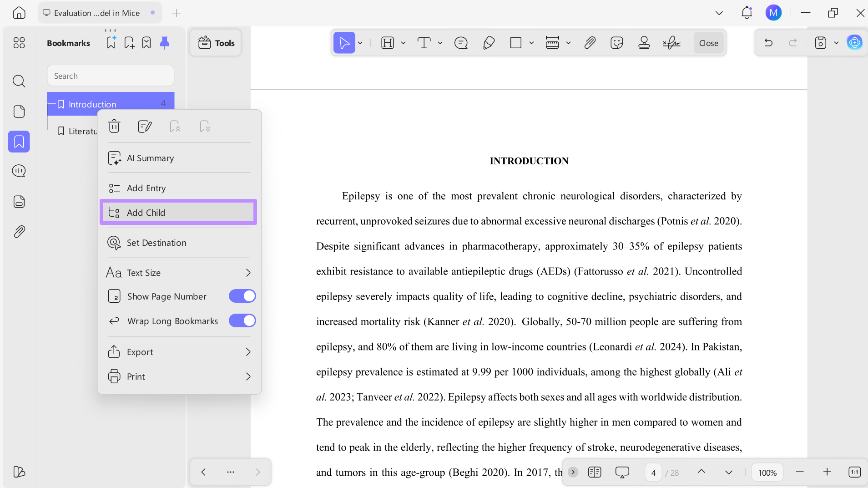Select the pencil drawing tool
The image size is (868, 488).
click(489, 43)
